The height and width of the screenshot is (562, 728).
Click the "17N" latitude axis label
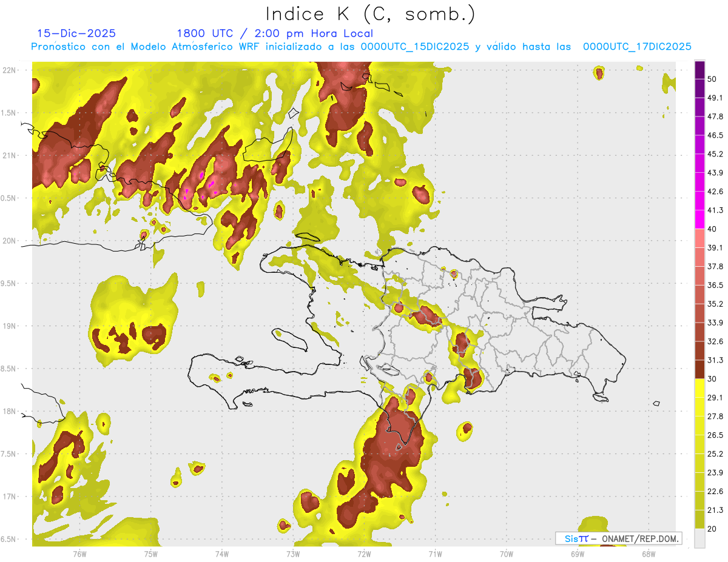(x=9, y=497)
